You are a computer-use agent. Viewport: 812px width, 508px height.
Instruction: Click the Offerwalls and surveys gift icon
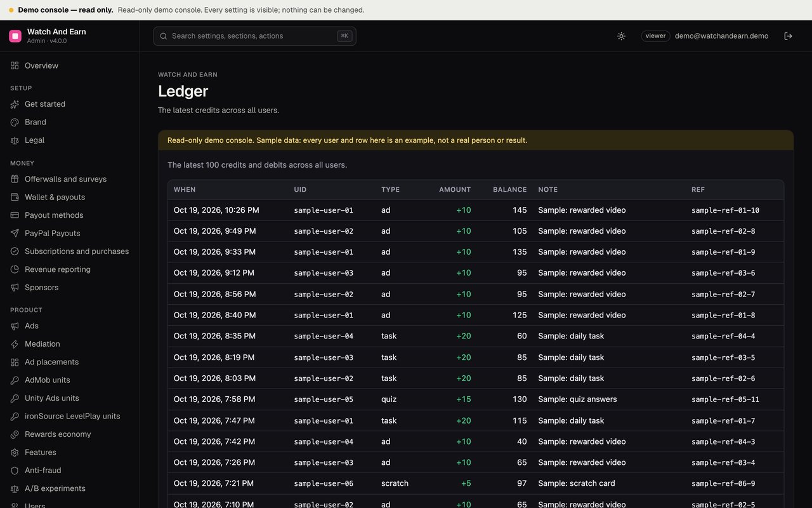(15, 179)
